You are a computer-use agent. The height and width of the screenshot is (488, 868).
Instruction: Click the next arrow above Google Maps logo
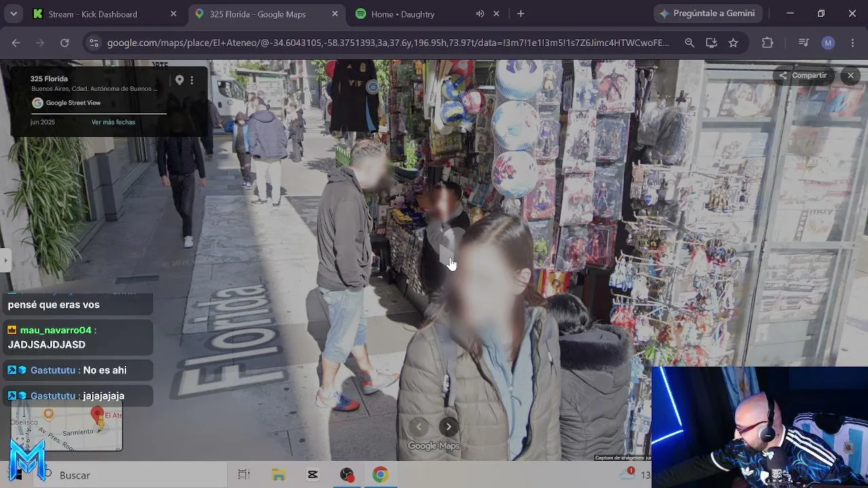448,426
